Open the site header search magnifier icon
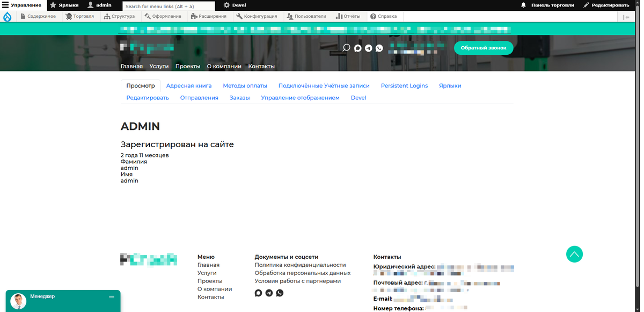Viewport: 644px width, 312px height. tap(346, 48)
